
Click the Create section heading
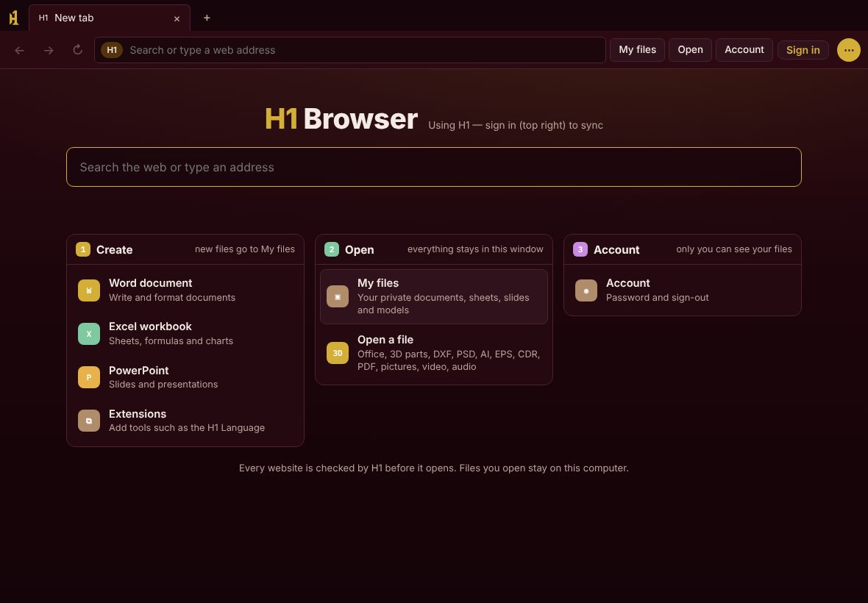[115, 250]
